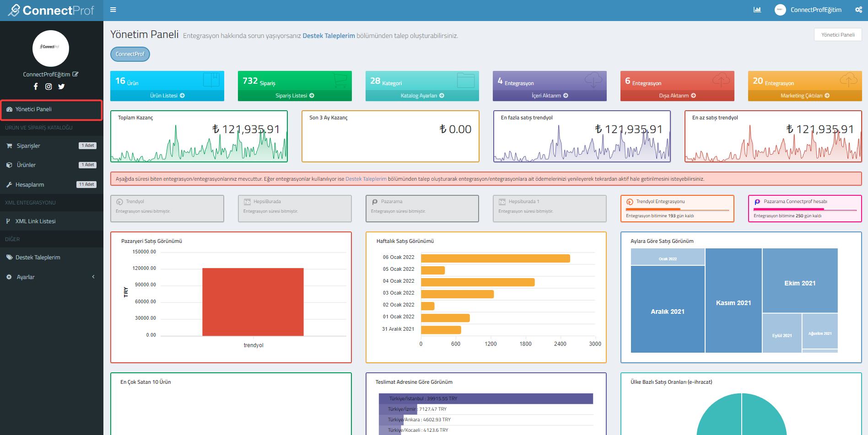Open Hesaplarım in sidebar

51,185
